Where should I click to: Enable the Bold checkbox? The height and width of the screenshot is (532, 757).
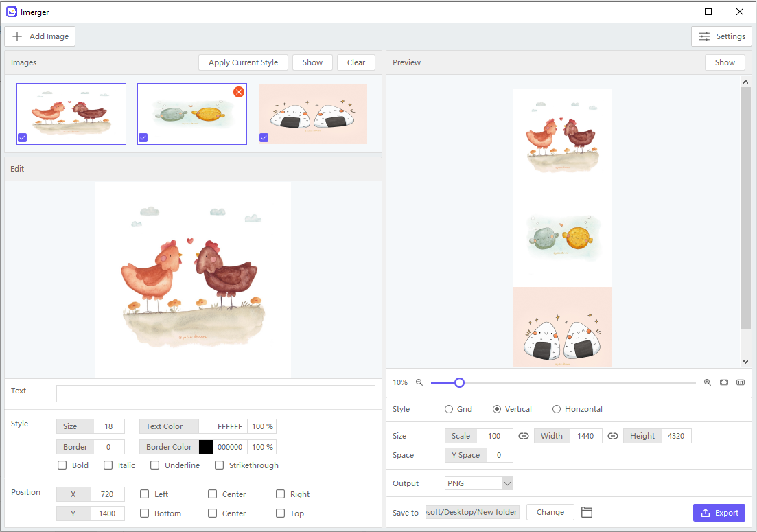tap(62, 465)
